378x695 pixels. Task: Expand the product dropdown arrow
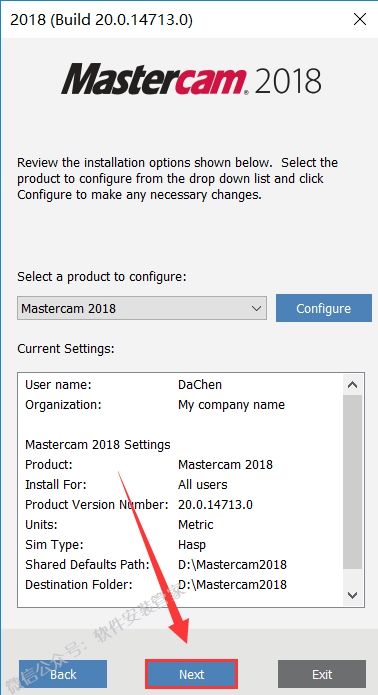click(x=256, y=308)
